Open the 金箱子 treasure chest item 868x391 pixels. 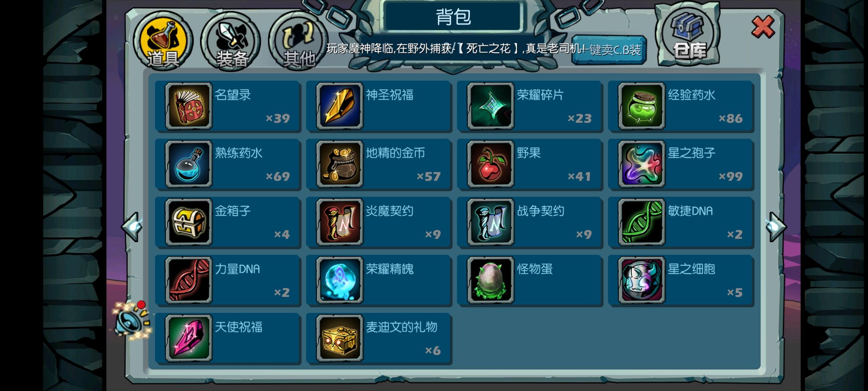pos(188,222)
